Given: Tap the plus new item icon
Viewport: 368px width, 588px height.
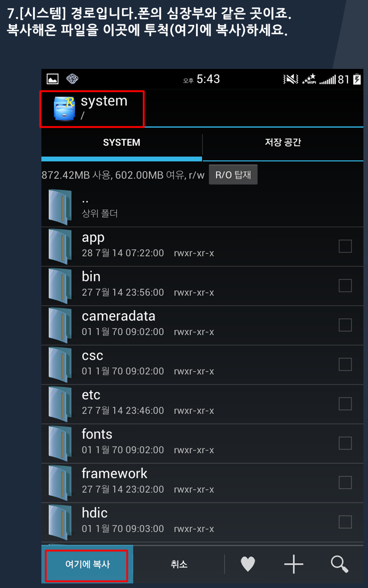Looking at the screenshot, I should click(293, 564).
